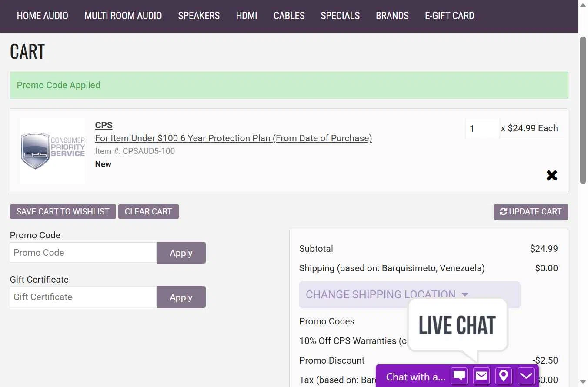Open the HDMI menu
The image size is (588, 387).
click(247, 16)
